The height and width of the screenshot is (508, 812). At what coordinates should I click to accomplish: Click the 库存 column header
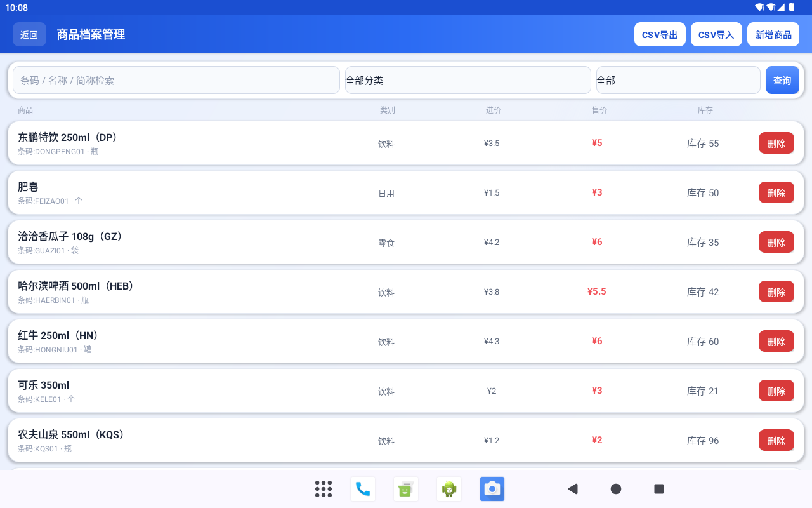pyautogui.click(x=705, y=110)
